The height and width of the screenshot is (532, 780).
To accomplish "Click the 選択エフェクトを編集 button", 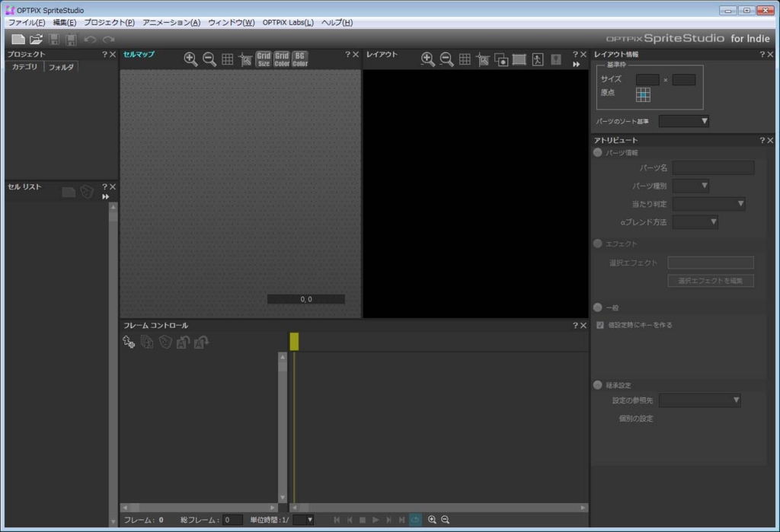I will point(711,281).
